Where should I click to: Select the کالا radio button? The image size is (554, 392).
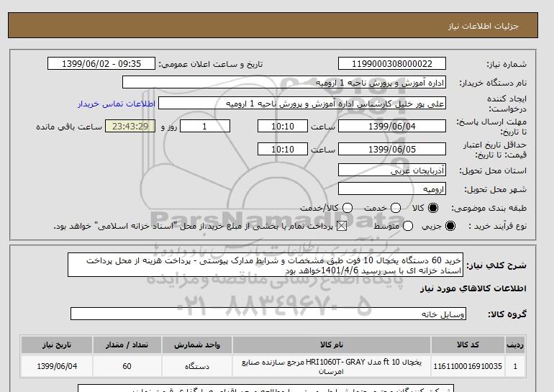click(433, 208)
